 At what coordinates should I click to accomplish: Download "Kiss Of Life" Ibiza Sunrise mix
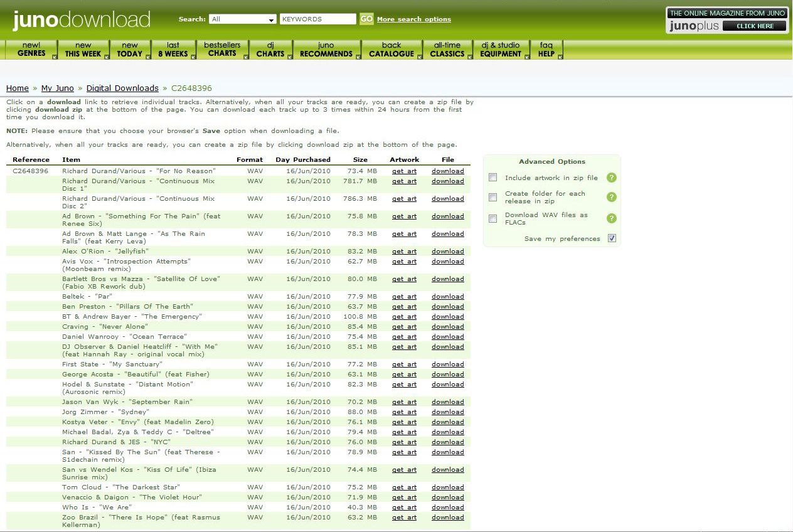click(448, 470)
